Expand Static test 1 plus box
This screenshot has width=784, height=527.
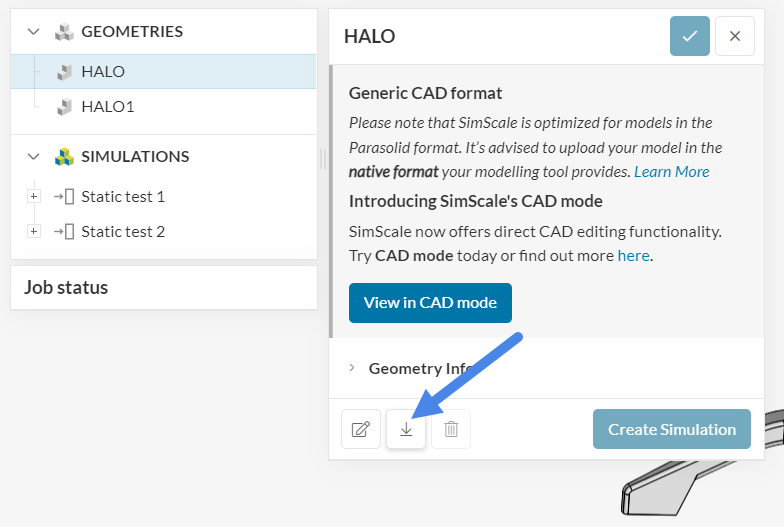pos(34,197)
